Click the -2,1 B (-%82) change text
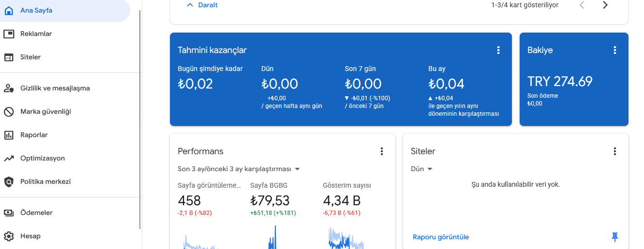The height and width of the screenshot is (249, 644). pos(195,213)
